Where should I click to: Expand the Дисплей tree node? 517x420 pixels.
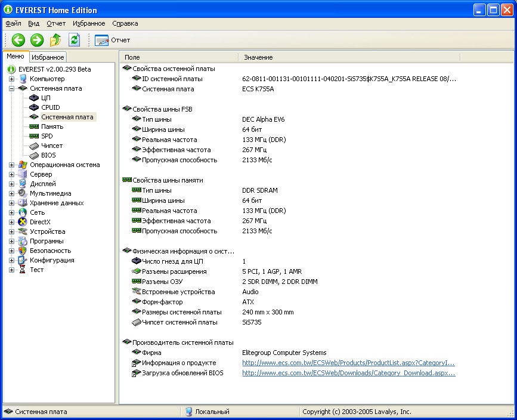(x=11, y=184)
